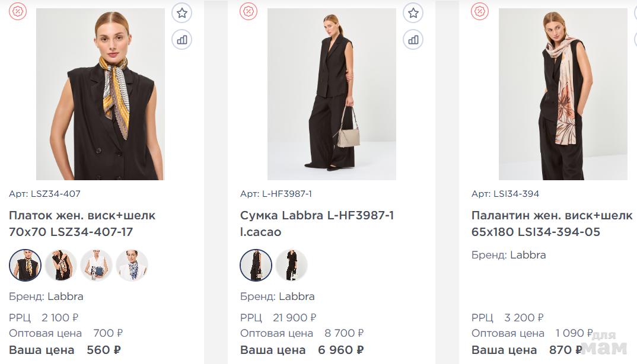Open "Сумка Labbra L-HF3987-1 l.cacao" product link
The image size is (637, 364).
(x=317, y=223)
